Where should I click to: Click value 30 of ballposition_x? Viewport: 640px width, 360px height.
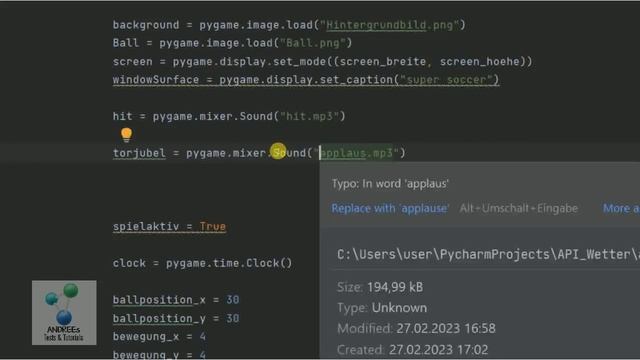233,300
